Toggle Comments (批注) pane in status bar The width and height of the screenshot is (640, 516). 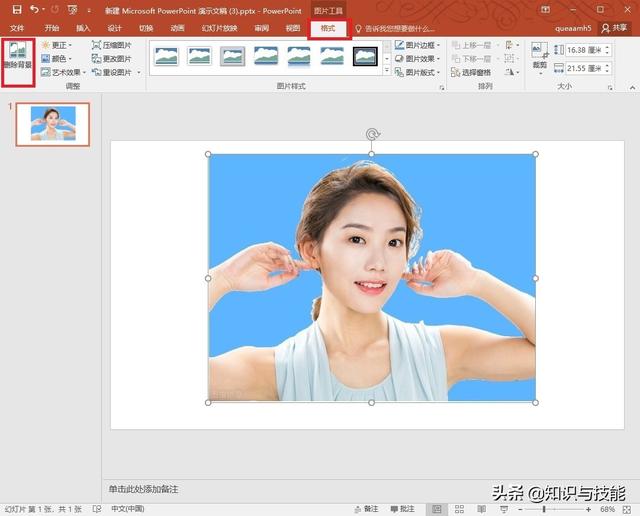[401, 509]
